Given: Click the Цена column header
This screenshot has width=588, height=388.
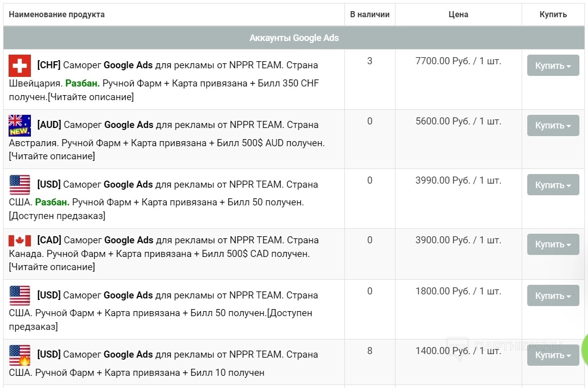Looking at the screenshot, I should pyautogui.click(x=458, y=15).
